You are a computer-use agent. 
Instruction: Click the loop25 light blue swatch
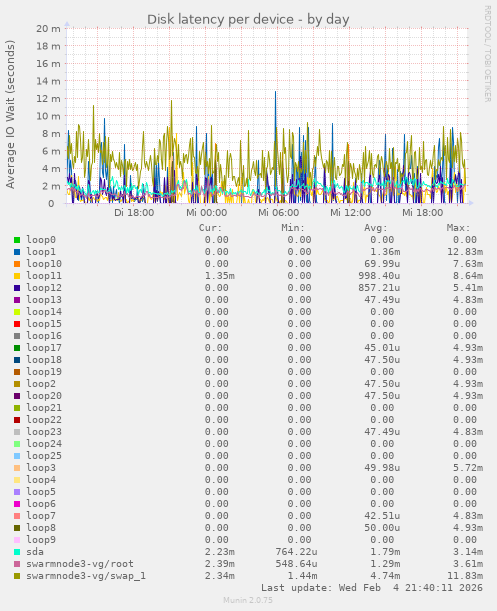point(17,456)
